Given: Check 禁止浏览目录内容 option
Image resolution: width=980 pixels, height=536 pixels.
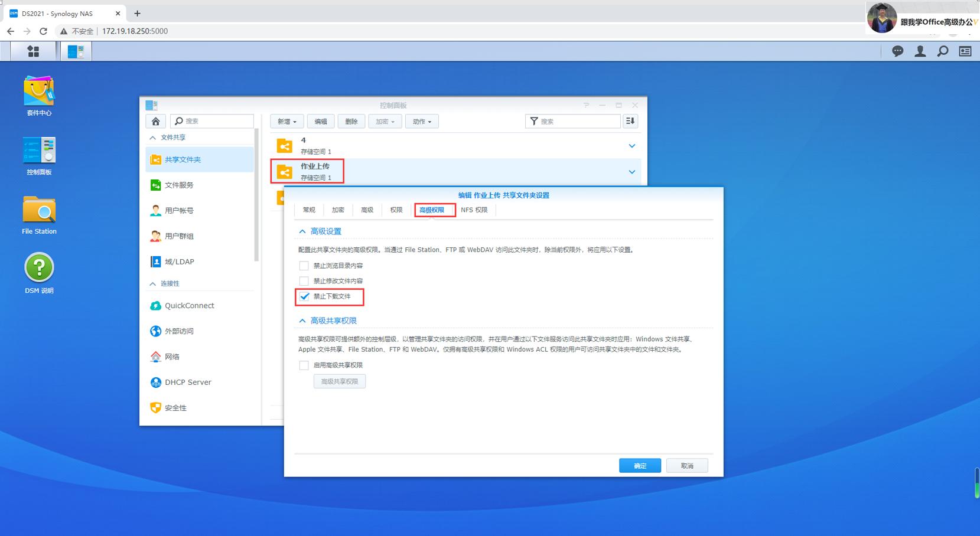Looking at the screenshot, I should (304, 265).
